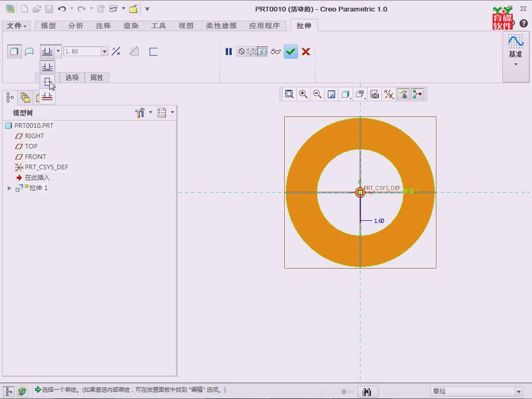
Task: Select the unattached preview mode
Action: click(x=252, y=51)
